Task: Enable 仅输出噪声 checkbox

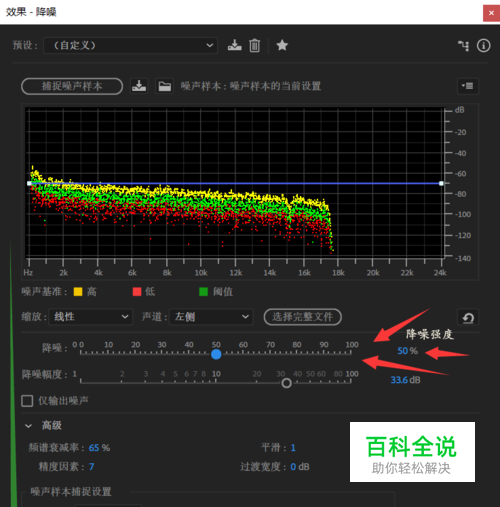Action: 27,401
